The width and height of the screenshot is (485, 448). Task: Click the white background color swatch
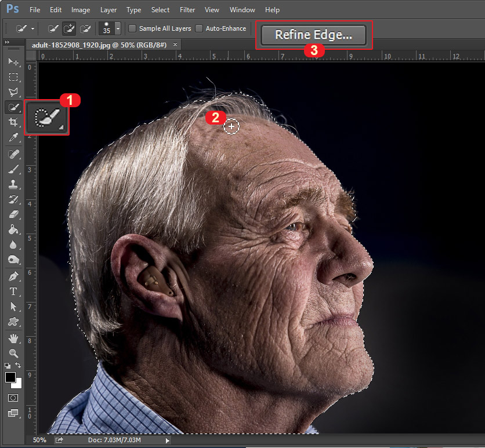point(18,385)
